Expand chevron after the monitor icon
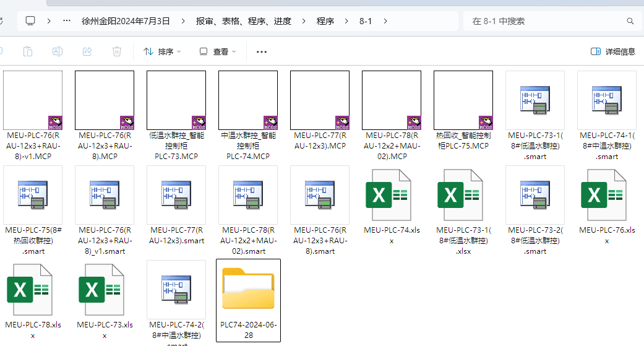This screenshot has width=644, height=346. click(x=49, y=21)
